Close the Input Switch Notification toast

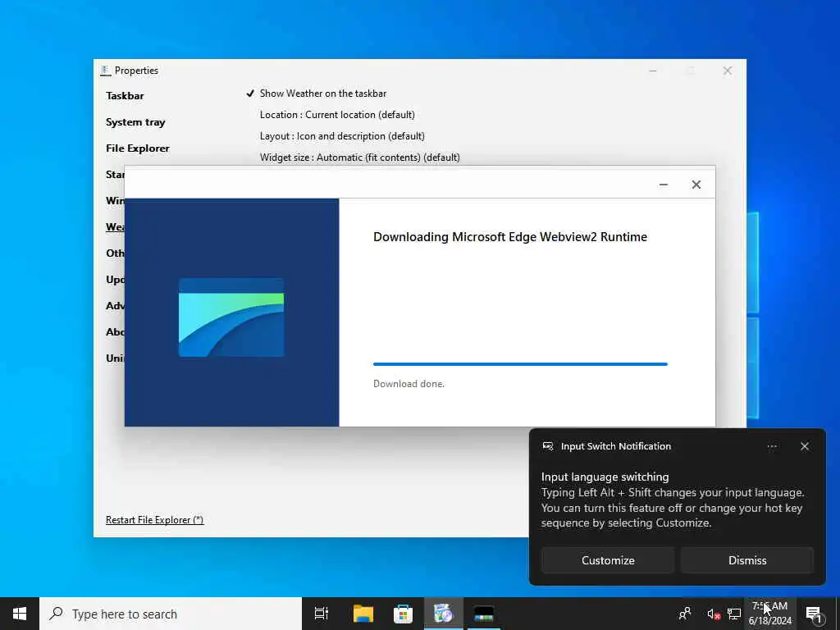tap(805, 446)
